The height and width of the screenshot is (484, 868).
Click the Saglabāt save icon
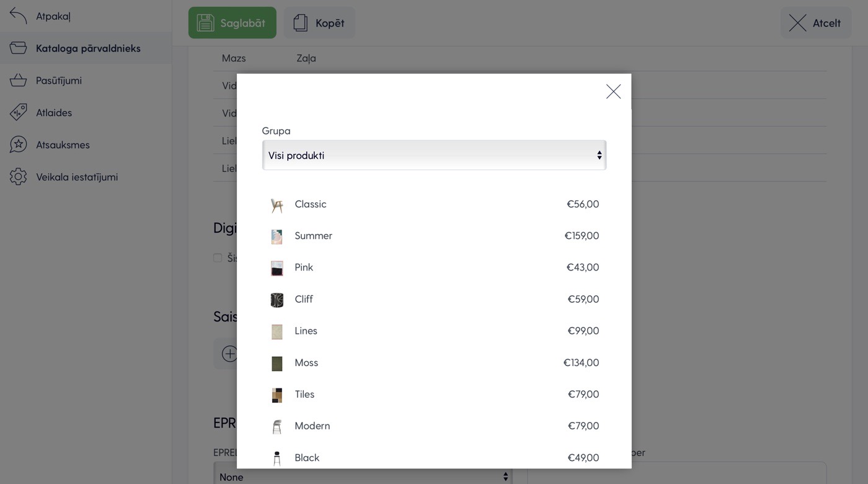coord(205,23)
